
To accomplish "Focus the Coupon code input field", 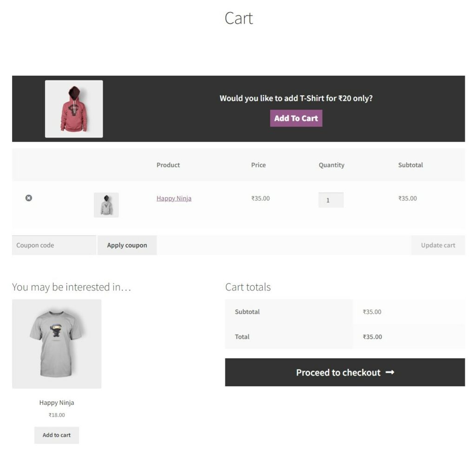I will pyautogui.click(x=54, y=245).
